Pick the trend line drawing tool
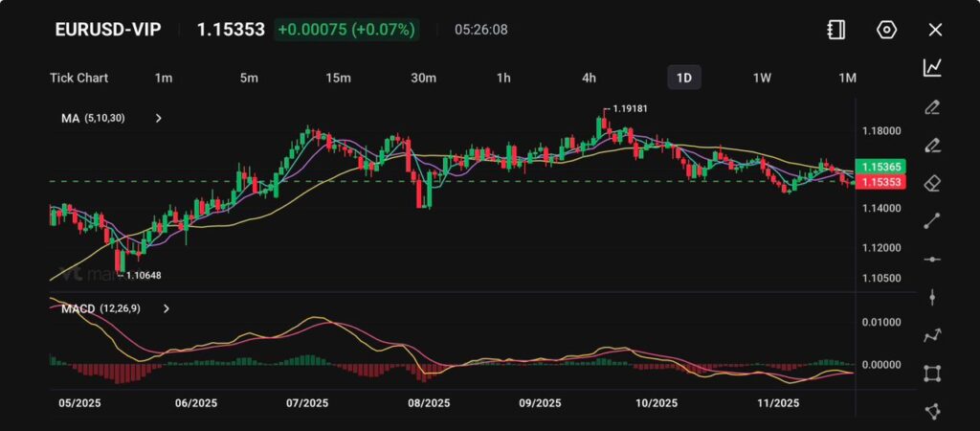980x431 pixels. tap(932, 221)
